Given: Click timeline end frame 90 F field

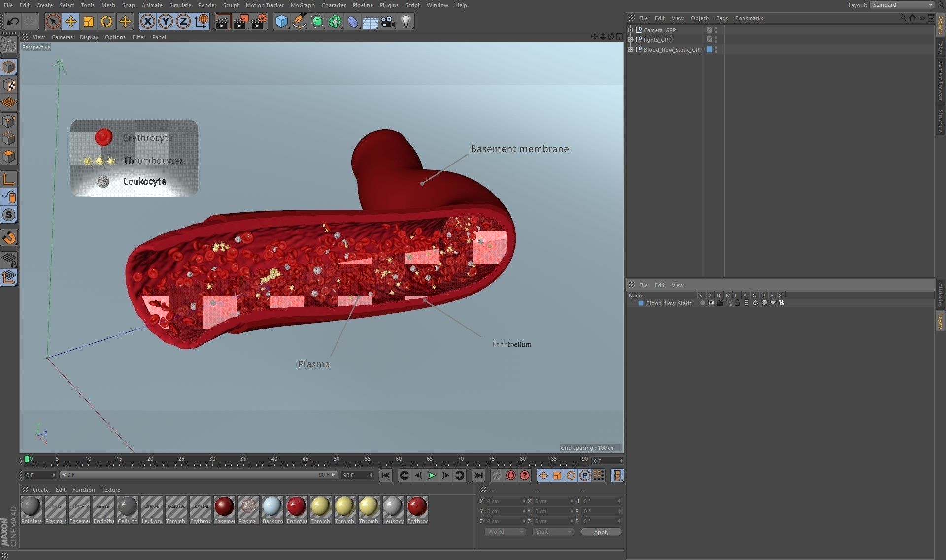Looking at the screenshot, I should pos(357,475).
